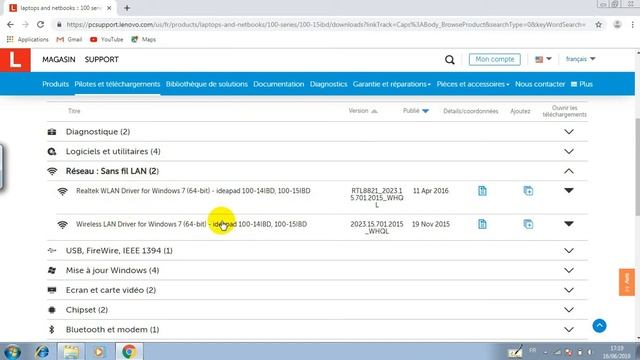Expand USB, FireWire, IEEE 1394 category
640x360 pixels.
569,251
